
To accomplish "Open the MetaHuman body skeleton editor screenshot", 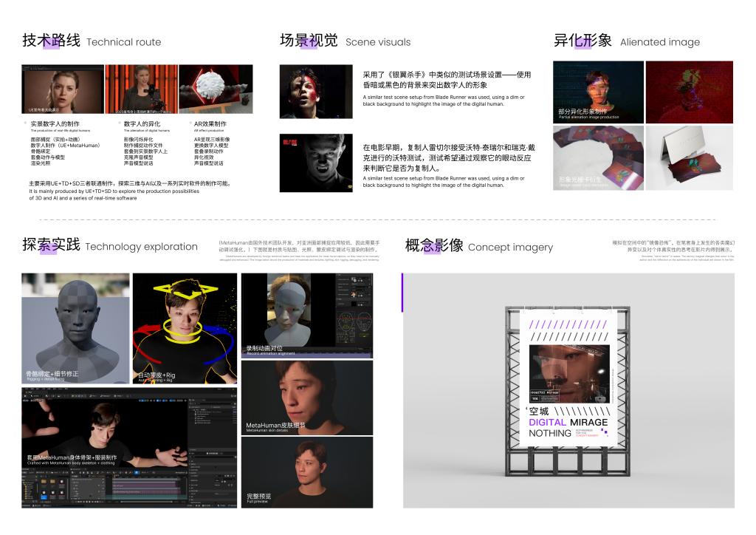I will [x=129, y=448].
